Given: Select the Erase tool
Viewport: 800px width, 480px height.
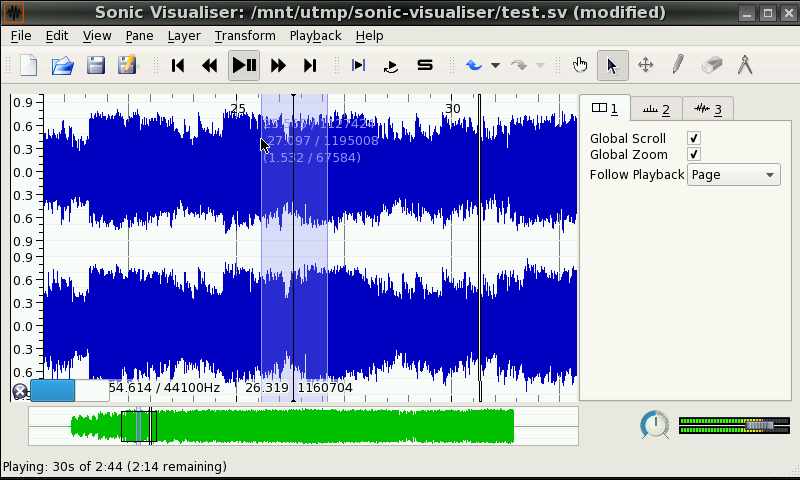Looking at the screenshot, I should point(712,65).
